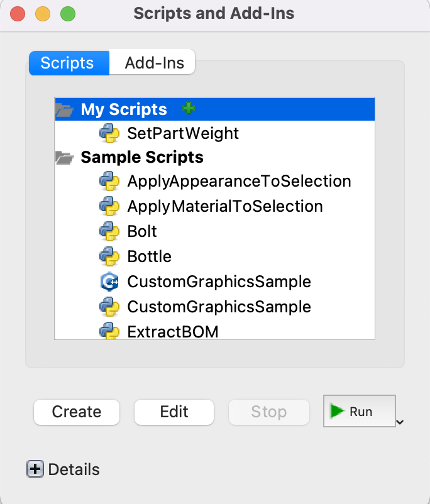Collapse the My Scripts folder

click(x=64, y=110)
